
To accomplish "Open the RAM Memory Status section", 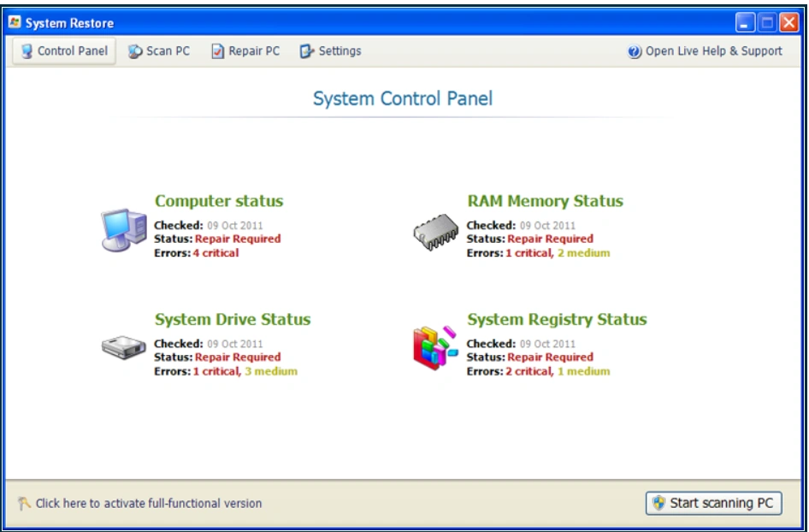I will [x=544, y=200].
